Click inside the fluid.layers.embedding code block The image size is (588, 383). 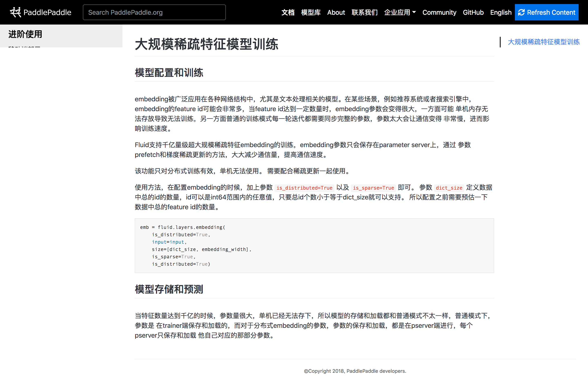[314, 245]
